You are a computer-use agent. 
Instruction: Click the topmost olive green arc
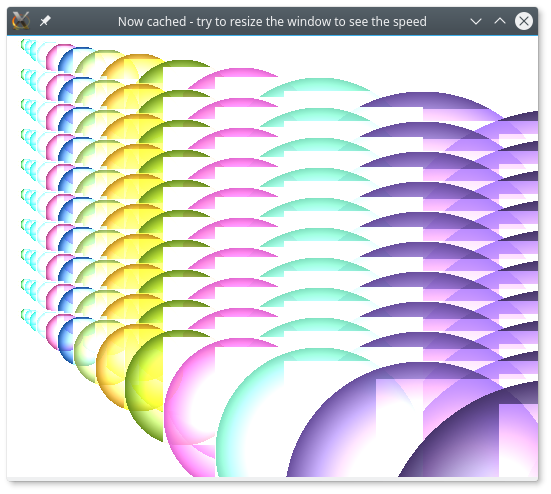(x=175, y=70)
